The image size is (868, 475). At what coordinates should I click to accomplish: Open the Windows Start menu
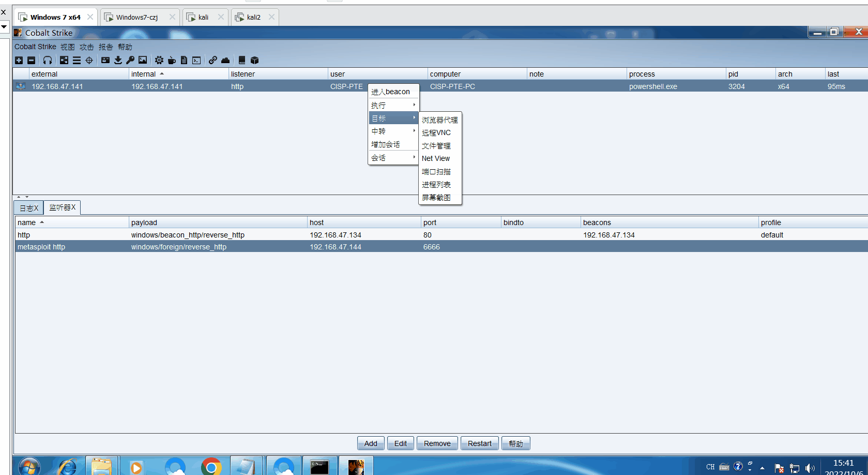(x=29, y=467)
